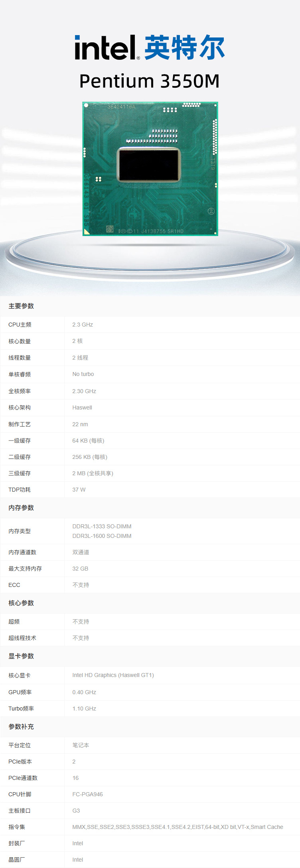Image resolution: width=300 pixels, height=868 pixels.
Task: Click the CPU chip product image
Action: pos(150,169)
